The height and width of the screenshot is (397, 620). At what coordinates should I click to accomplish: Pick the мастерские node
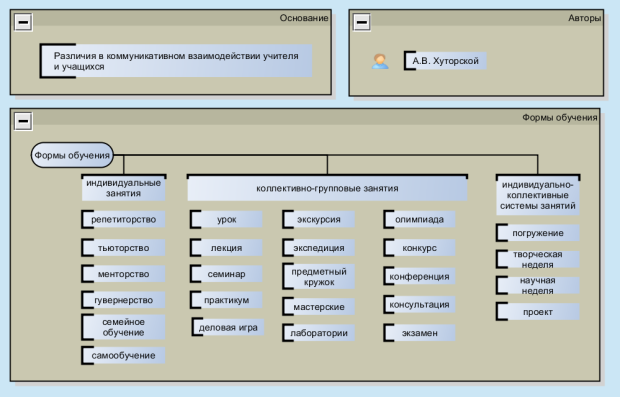coord(319,307)
